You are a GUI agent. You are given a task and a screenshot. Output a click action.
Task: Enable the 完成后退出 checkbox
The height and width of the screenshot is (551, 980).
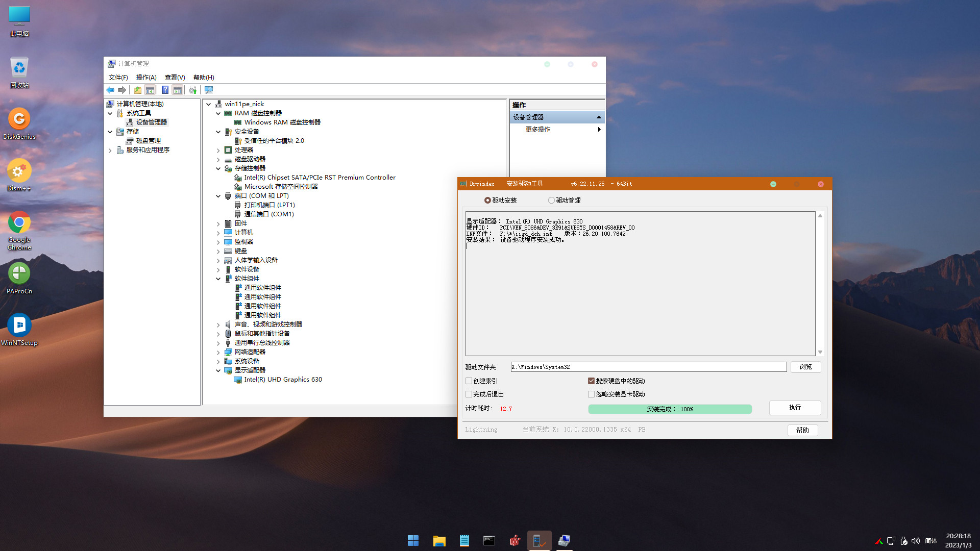(x=469, y=394)
